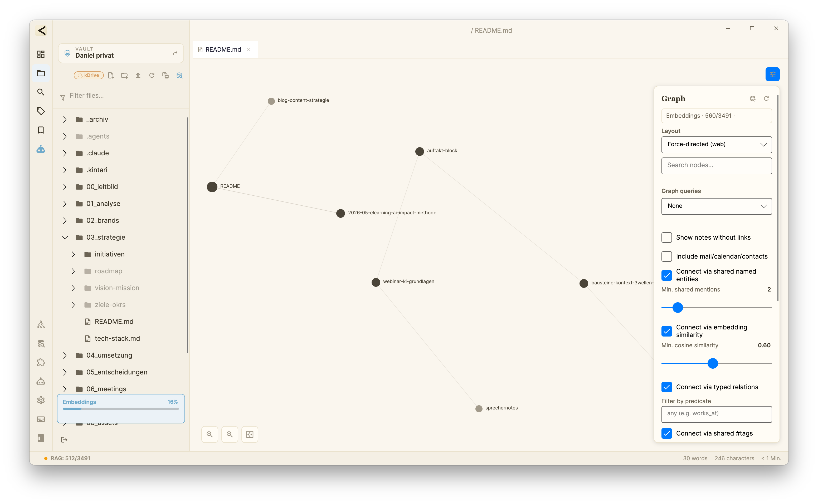Toggle the sidebar panel icon at bottom
Viewport: 818px width, 504px height.
[x=41, y=438]
